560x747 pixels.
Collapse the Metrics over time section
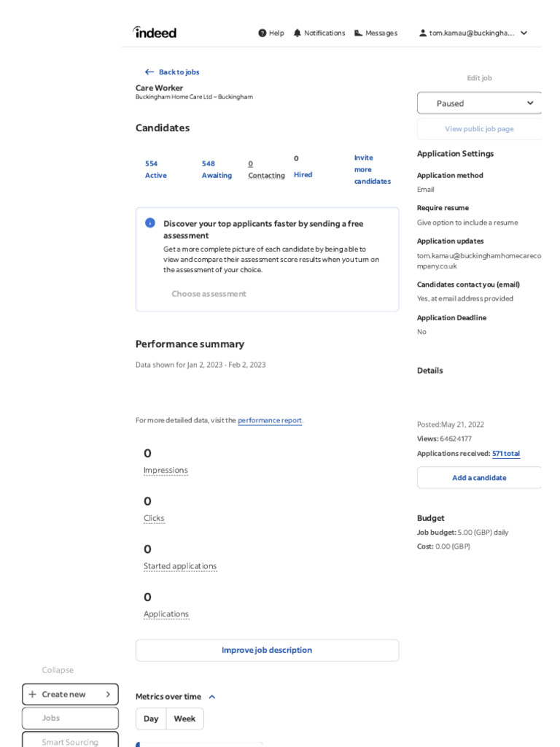tap(212, 697)
